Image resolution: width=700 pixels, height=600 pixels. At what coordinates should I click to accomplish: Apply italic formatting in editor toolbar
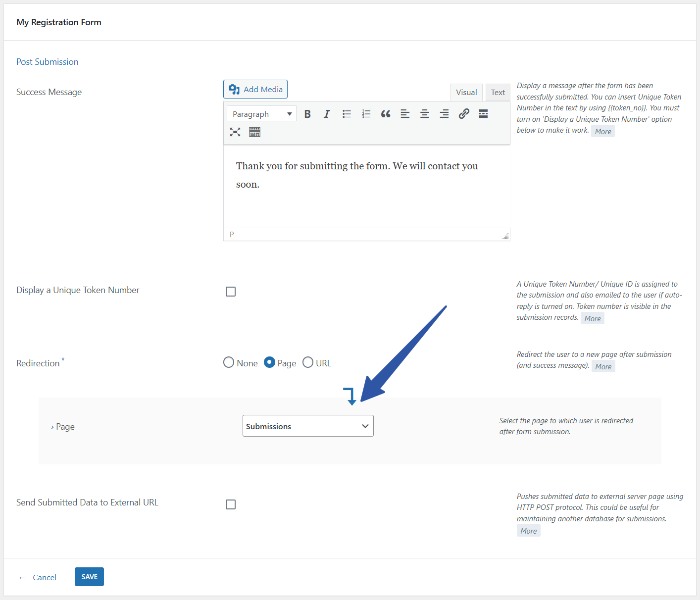pyautogui.click(x=327, y=114)
